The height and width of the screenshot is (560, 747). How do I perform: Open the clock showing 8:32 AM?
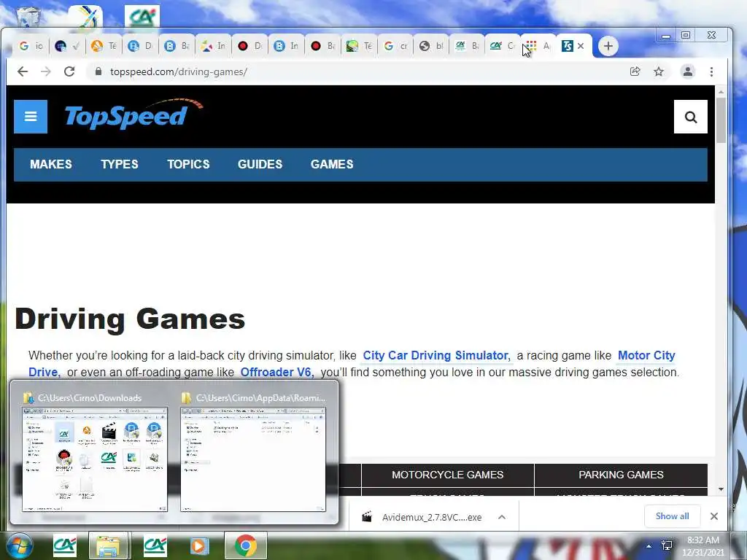coord(703,546)
